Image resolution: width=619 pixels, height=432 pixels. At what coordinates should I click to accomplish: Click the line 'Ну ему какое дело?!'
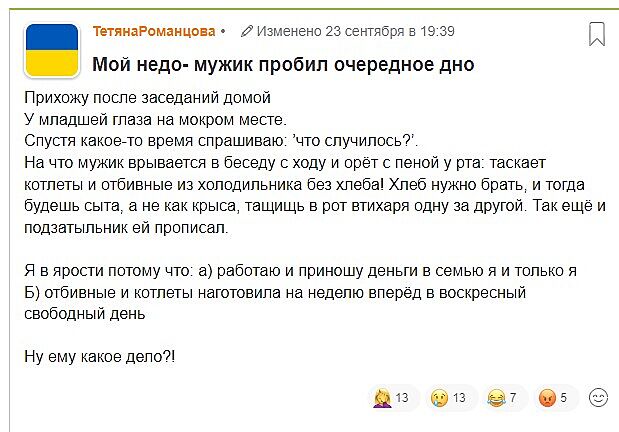click(99, 356)
